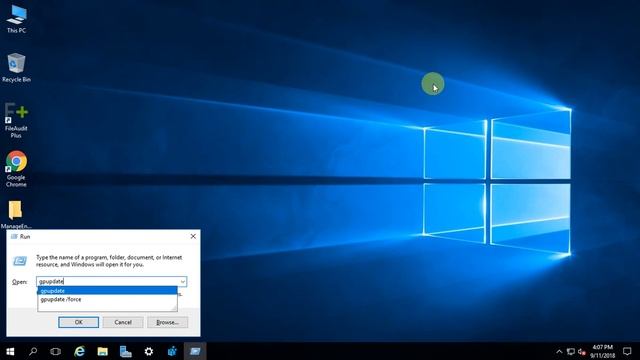The image size is (640, 360).
Task: Open Server Manager taskbar icon
Action: (x=126, y=351)
